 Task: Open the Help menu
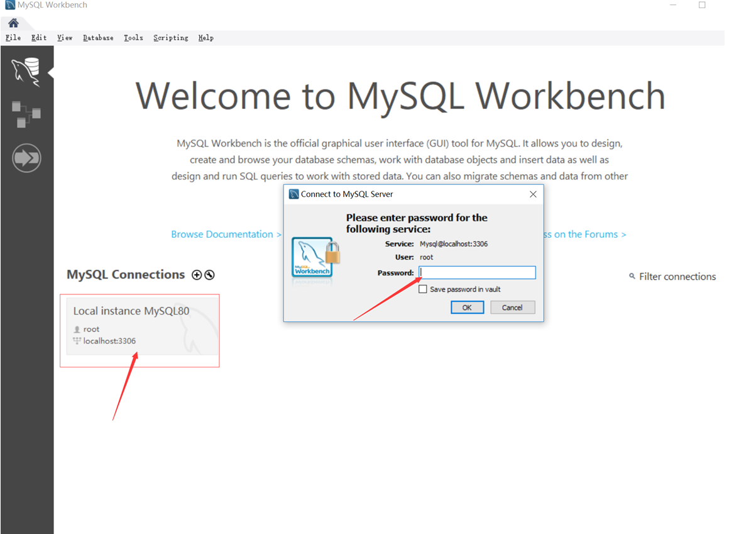[x=206, y=38]
